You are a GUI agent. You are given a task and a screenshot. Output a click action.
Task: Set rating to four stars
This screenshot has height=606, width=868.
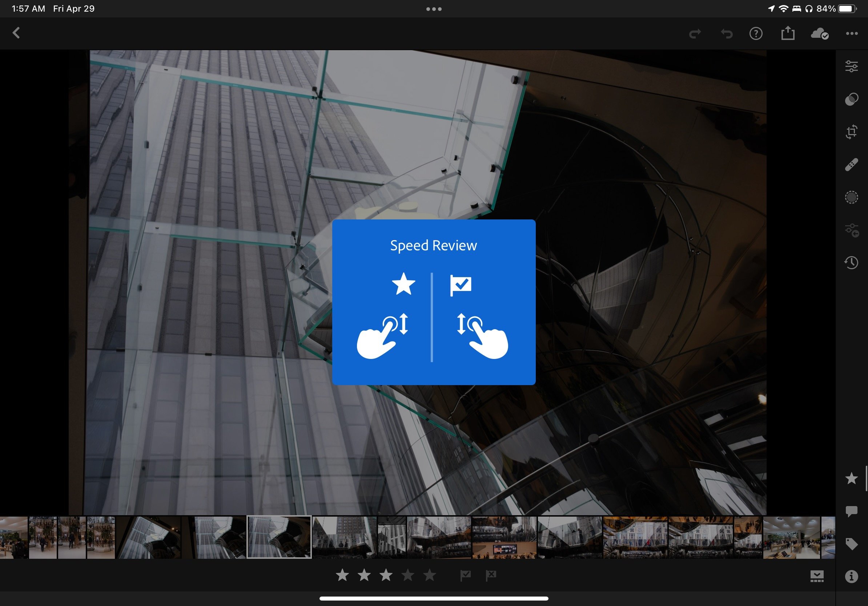pyautogui.click(x=408, y=575)
